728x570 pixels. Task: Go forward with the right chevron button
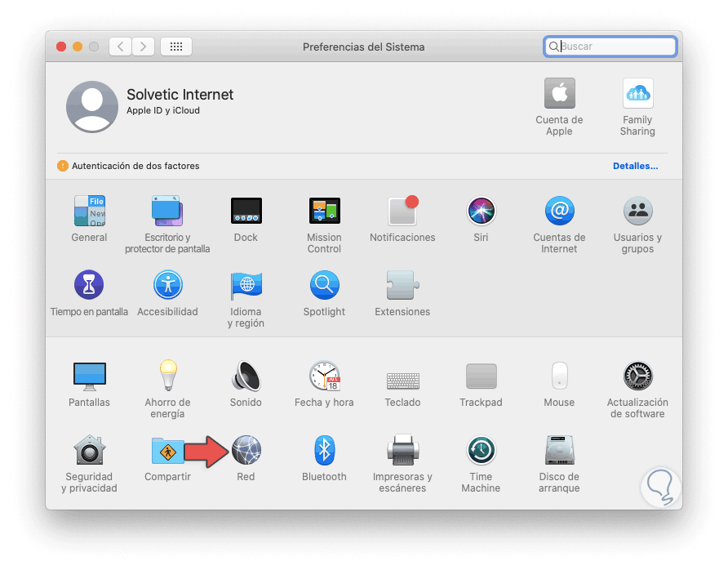pyautogui.click(x=143, y=47)
